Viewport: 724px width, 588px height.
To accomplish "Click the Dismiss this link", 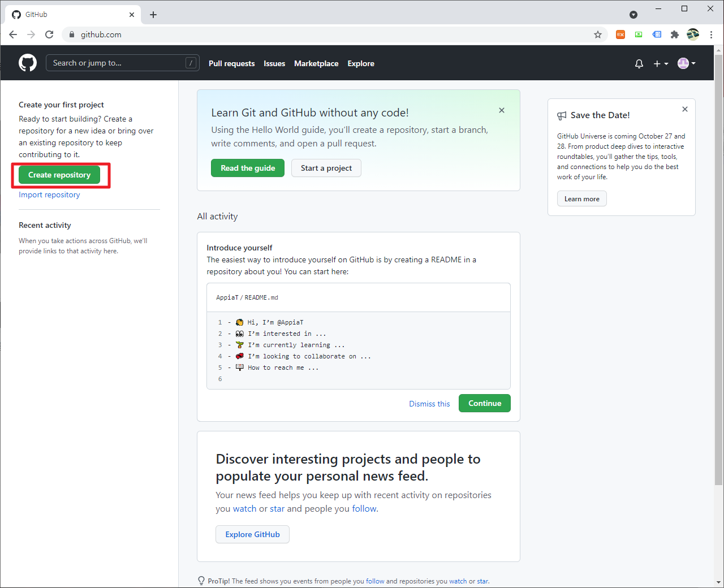I will 429,404.
